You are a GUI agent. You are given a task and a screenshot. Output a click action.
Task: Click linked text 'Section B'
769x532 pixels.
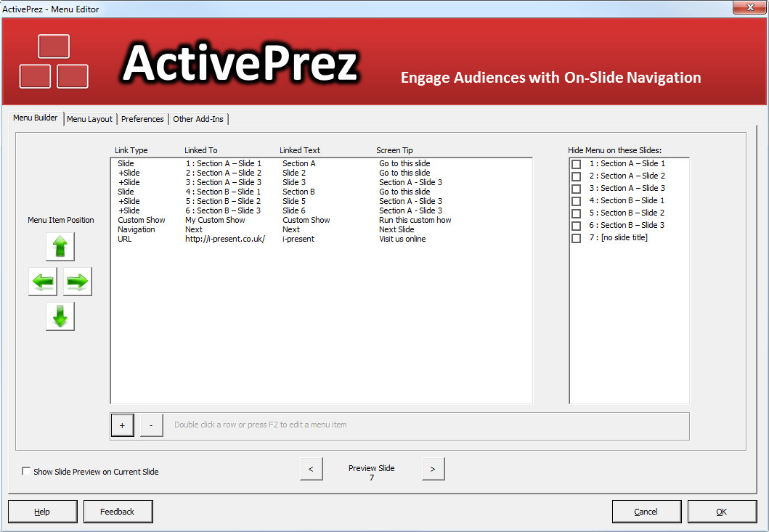pyautogui.click(x=298, y=192)
